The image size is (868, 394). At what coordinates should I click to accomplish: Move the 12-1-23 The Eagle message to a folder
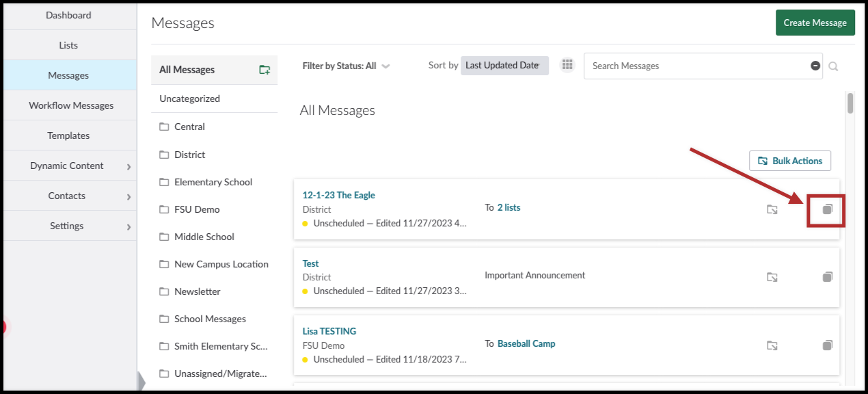[x=772, y=209]
